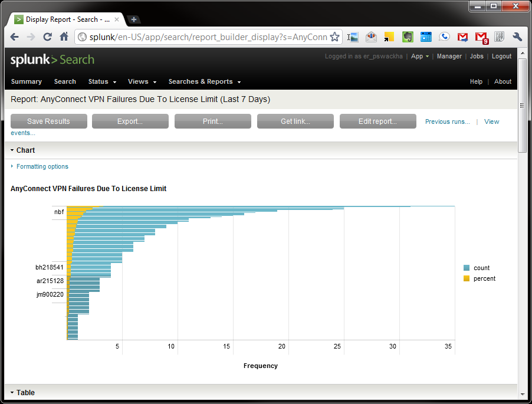Screen dimensions: 532x404
Task: Open a new tab with the plus button
Action: click(134, 19)
